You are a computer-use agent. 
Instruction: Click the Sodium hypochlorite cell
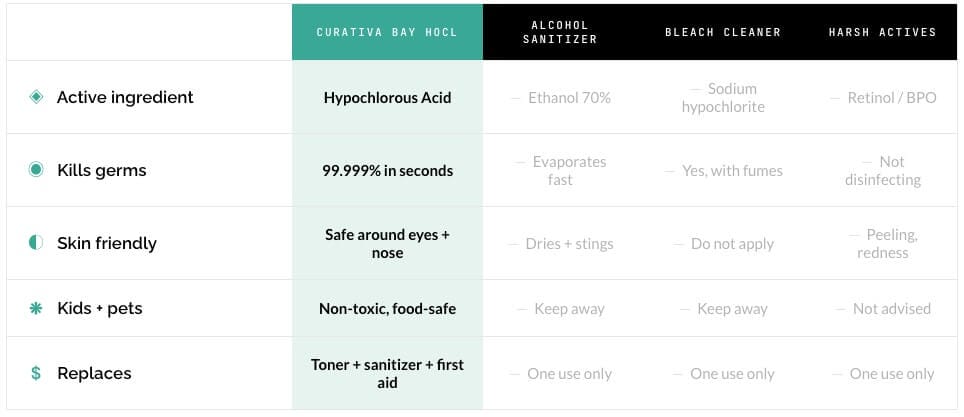730,98
